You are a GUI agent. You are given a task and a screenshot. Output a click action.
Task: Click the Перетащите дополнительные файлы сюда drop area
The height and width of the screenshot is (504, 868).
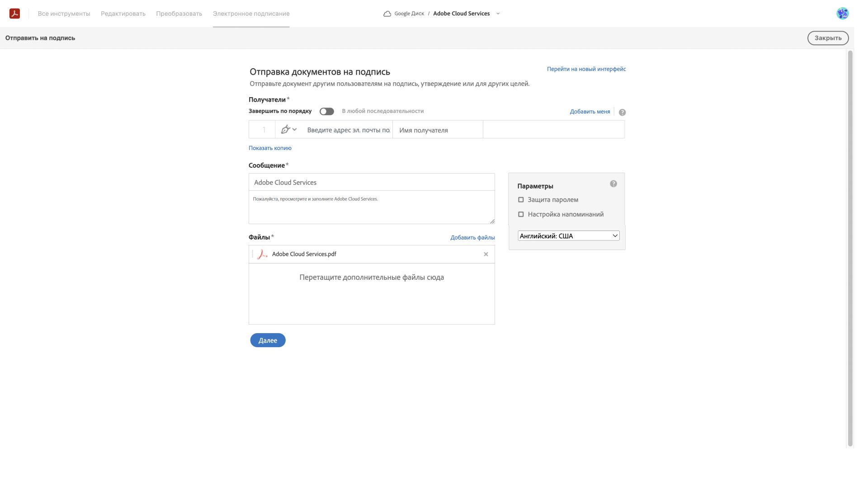372,294
